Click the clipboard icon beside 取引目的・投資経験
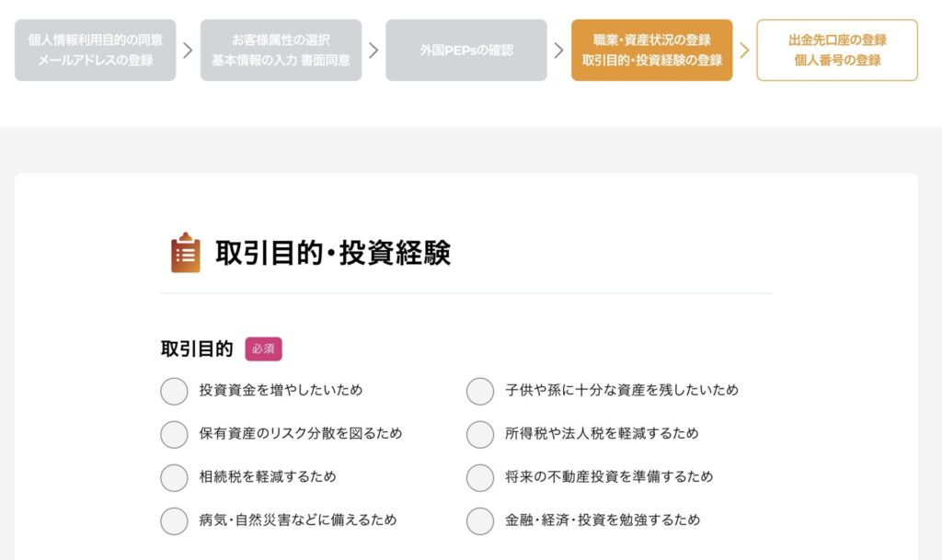Screen dimensions: 942x560 point(186,253)
